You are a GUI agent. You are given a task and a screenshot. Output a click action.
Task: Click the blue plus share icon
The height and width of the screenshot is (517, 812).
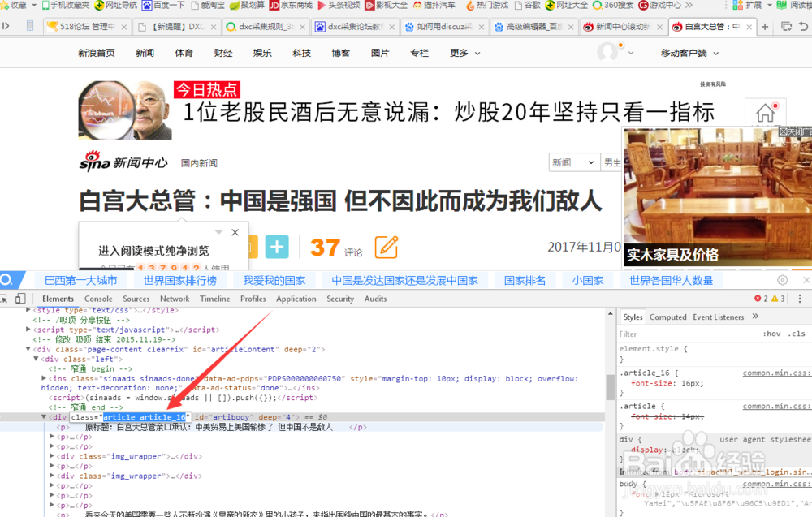(277, 247)
